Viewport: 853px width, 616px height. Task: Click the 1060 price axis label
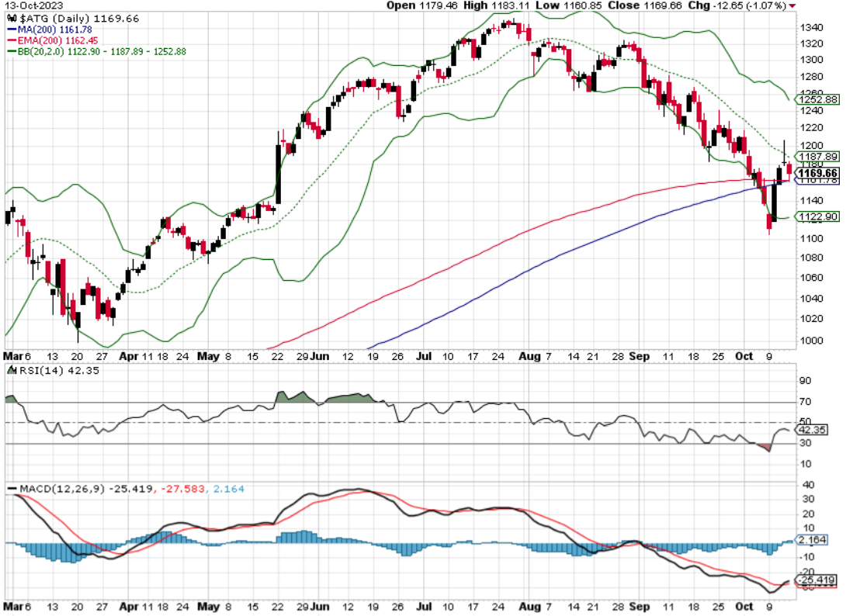811,278
